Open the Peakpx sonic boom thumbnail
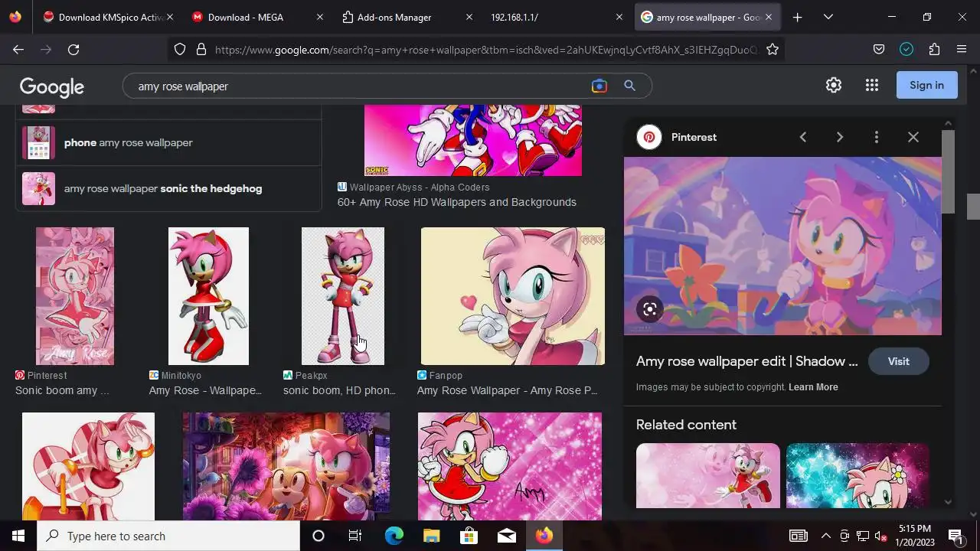The image size is (980, 551). pos(343,296)
